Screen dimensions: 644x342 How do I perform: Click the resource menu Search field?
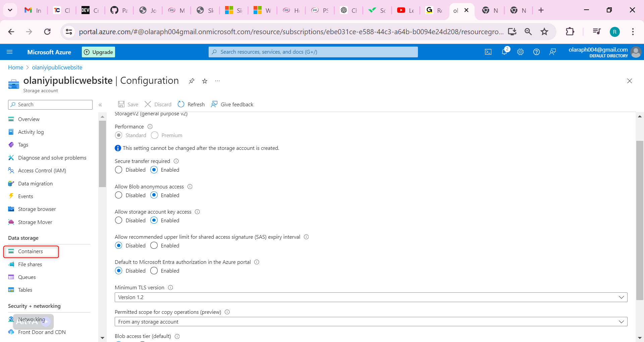[50, 105]
